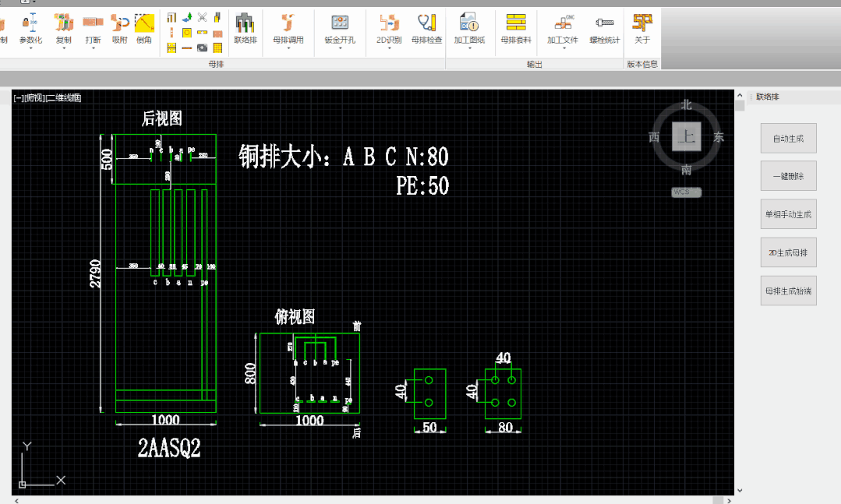This screenshot has height=504, width=841.
Task: Rotate view to 北 on ViewCube compass
Action: pyautogui.click(x=687, y=105)
